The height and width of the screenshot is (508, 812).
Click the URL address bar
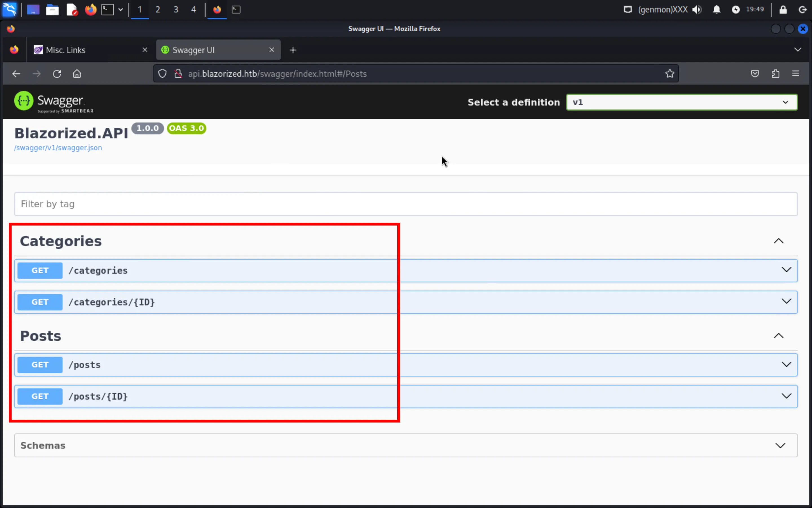point(416,74)
